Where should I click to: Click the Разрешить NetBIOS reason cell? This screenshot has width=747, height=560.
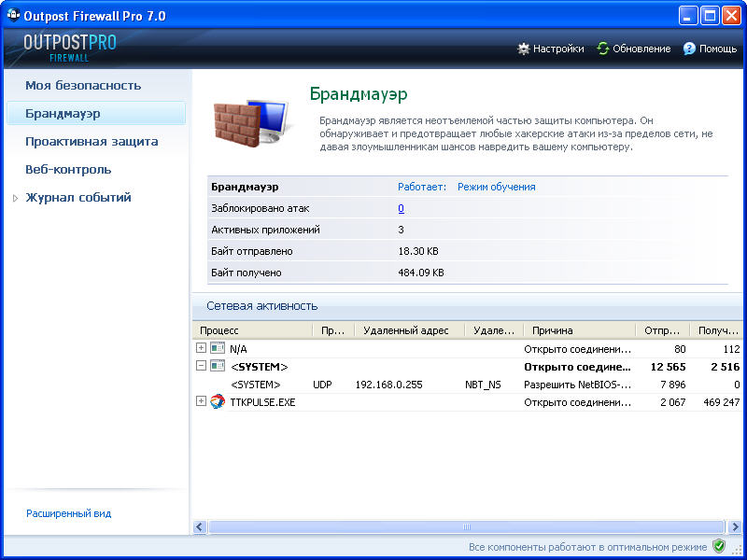[577, 385]
